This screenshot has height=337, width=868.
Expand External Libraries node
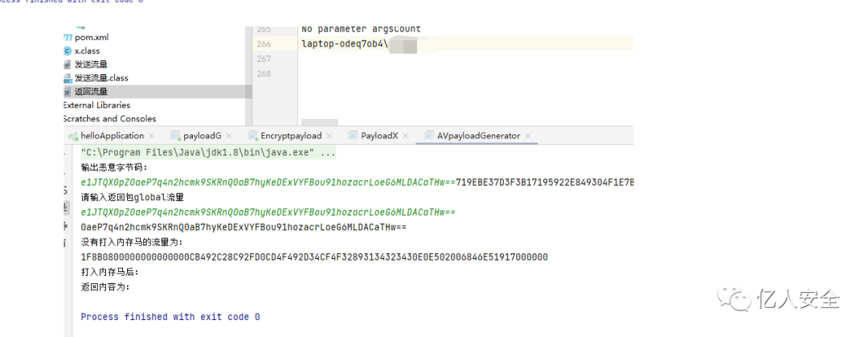tap(96, 105)
